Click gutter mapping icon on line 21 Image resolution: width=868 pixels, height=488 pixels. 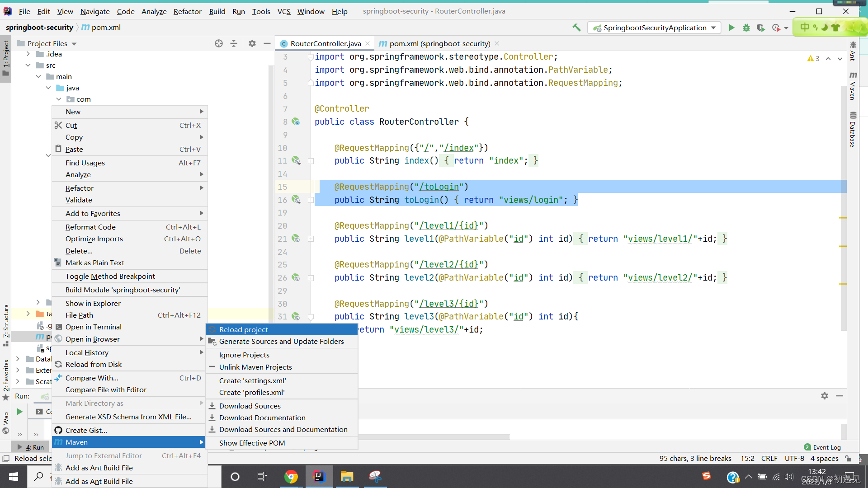pyautogui.click(x=296, y=238)
